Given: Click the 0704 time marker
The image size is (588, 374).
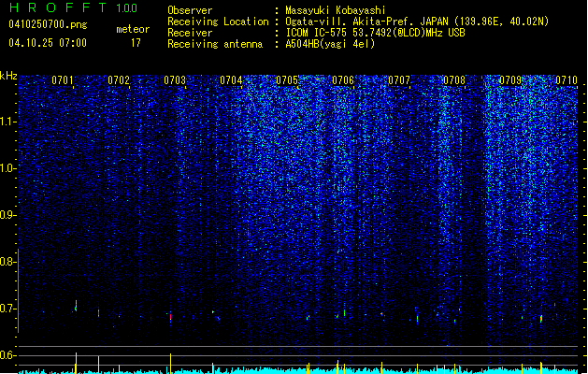Looking at the screenshot, I should coord(231,79).
